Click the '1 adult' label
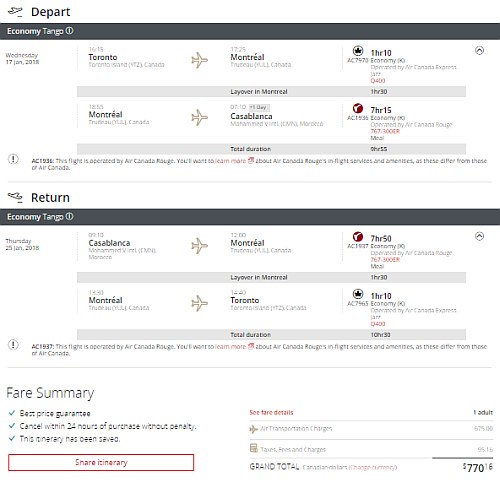Screen dimensions: 500x488 [x=483, y=412]
